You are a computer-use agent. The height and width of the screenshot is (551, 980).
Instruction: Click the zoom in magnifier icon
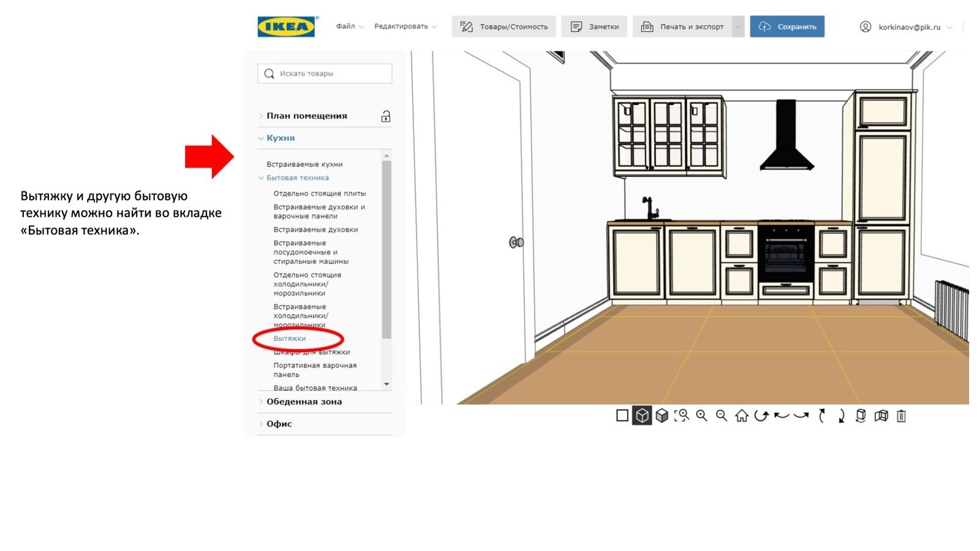pyautogui.click(x=702, y=416)
